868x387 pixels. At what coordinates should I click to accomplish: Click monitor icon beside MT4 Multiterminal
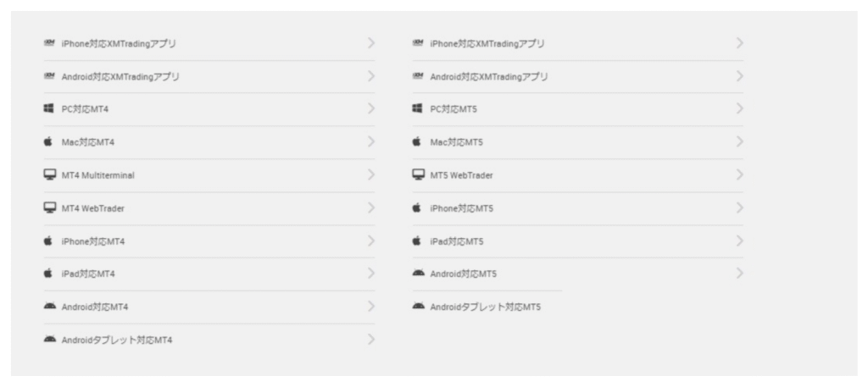coord(49,175)
